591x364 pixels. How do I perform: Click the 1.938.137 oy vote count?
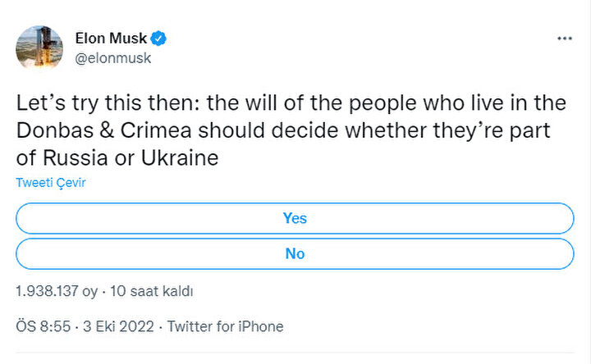tap(57, 291)
